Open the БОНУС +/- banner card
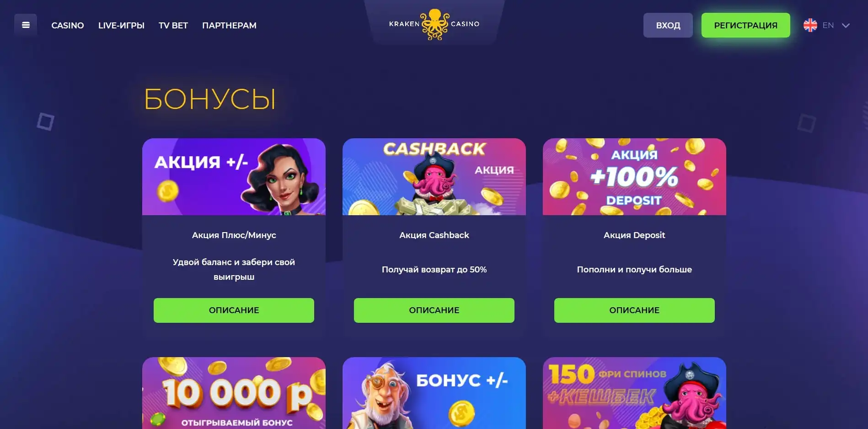 tap(434, 393)
